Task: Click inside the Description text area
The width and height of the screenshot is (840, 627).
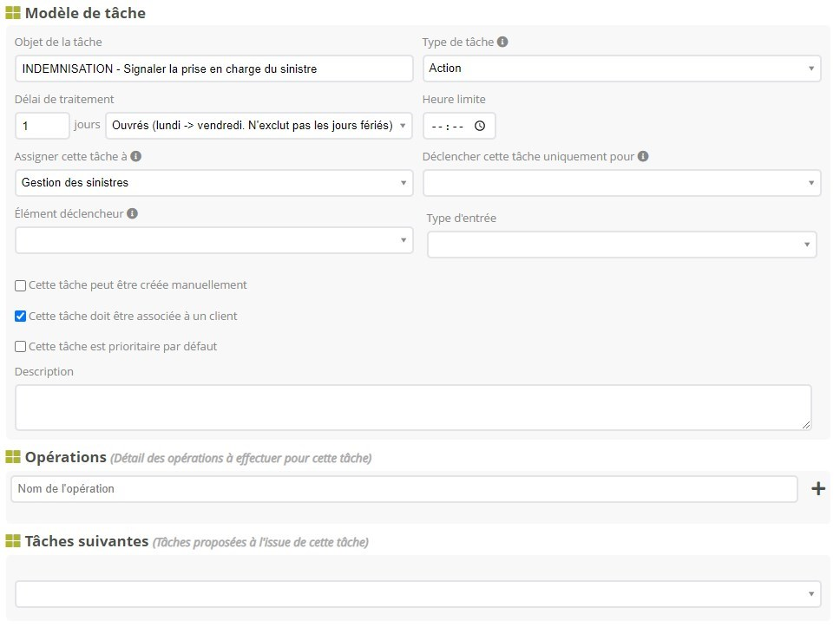Action: pyautogui.click(x=413, y=408)
